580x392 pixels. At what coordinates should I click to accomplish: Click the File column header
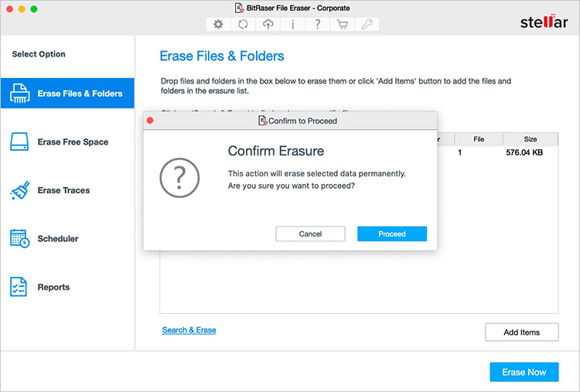click(x=479, y=139)
